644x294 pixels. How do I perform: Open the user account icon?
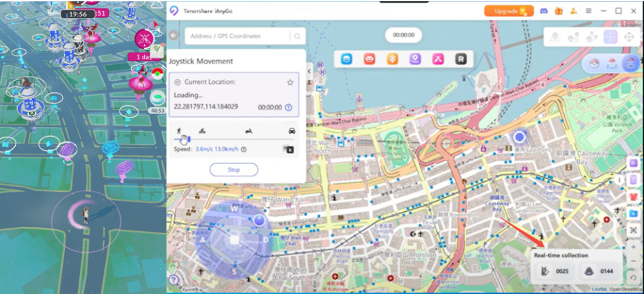pyautogui.click(x=574, y=11)
